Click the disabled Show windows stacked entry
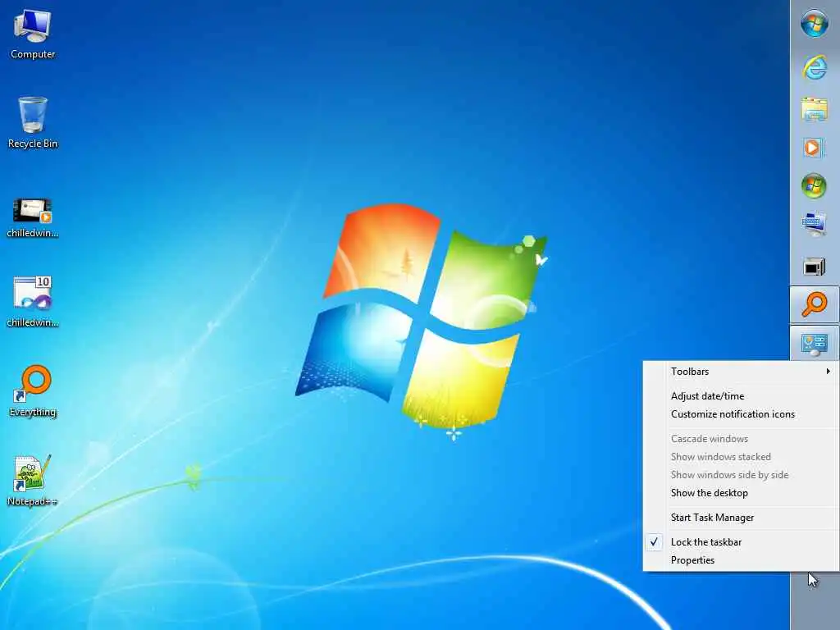The width and height of the screenshot is (840, 630). [x=741, y=457]
